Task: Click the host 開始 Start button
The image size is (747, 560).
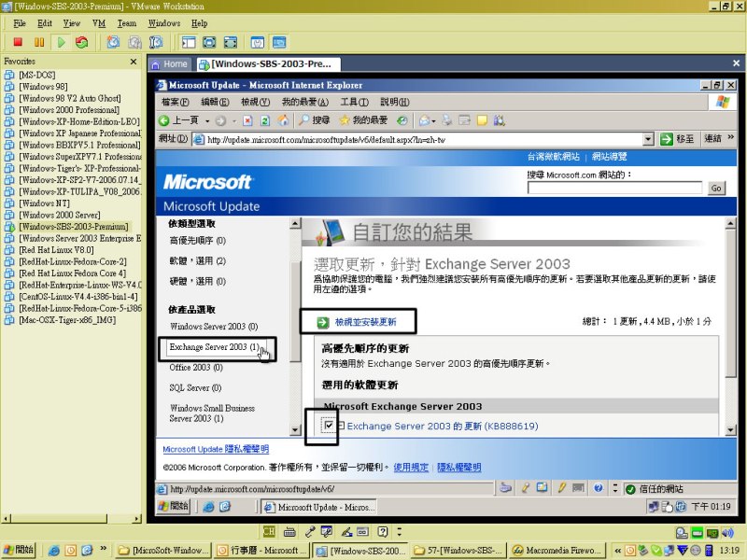Action: tap(19, 550)
